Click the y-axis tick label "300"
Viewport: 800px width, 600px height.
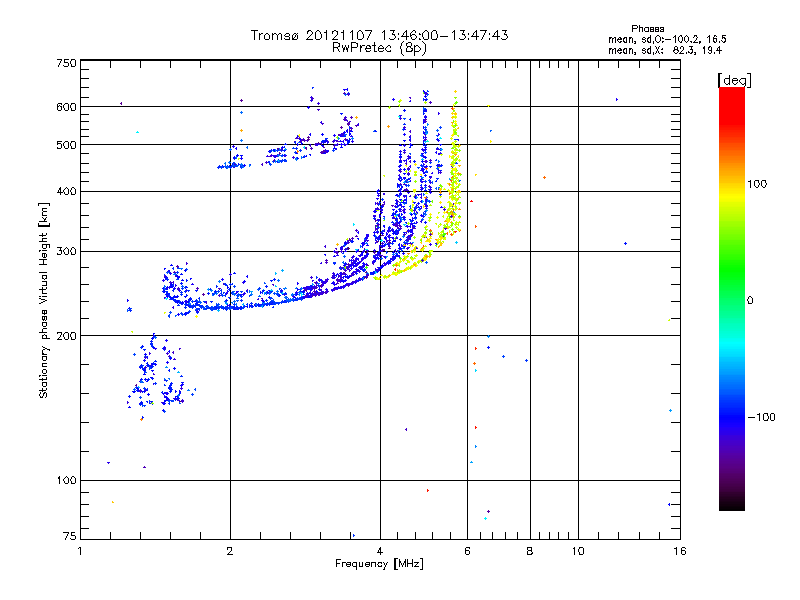click(x=66, y=252)
